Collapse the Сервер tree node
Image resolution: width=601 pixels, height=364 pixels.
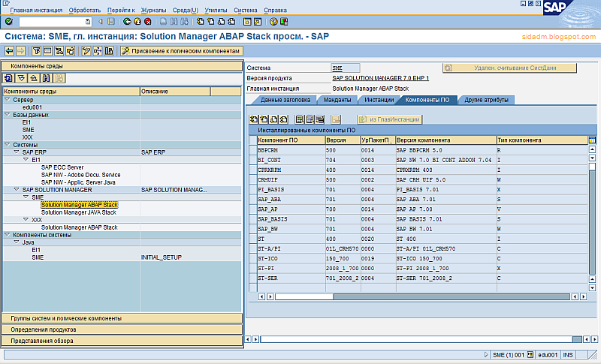click(7, 99)
